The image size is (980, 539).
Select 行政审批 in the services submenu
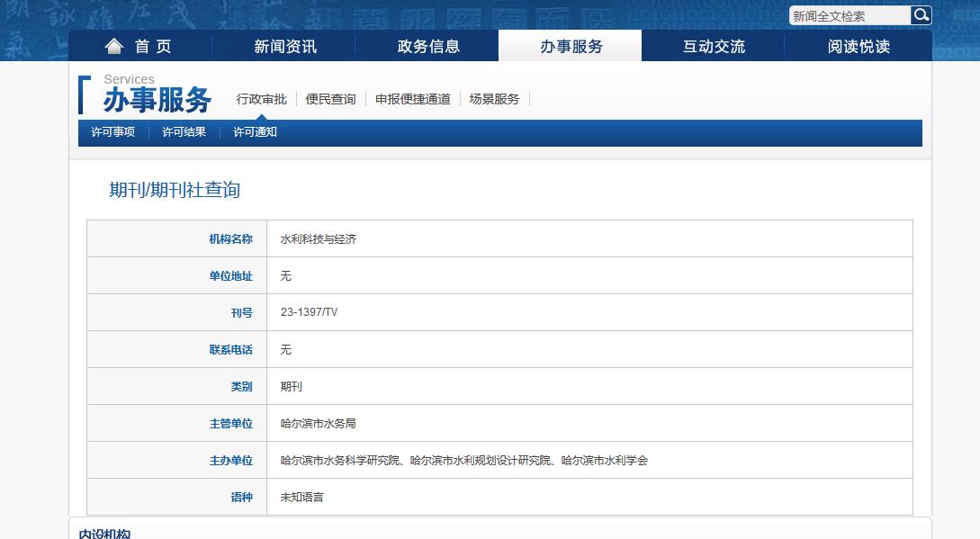point(261,99)
